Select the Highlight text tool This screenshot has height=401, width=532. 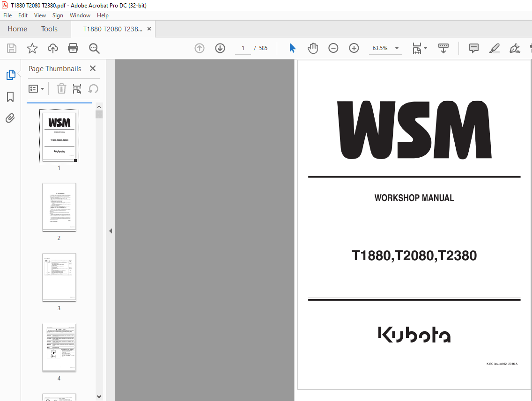click(495, 48)
